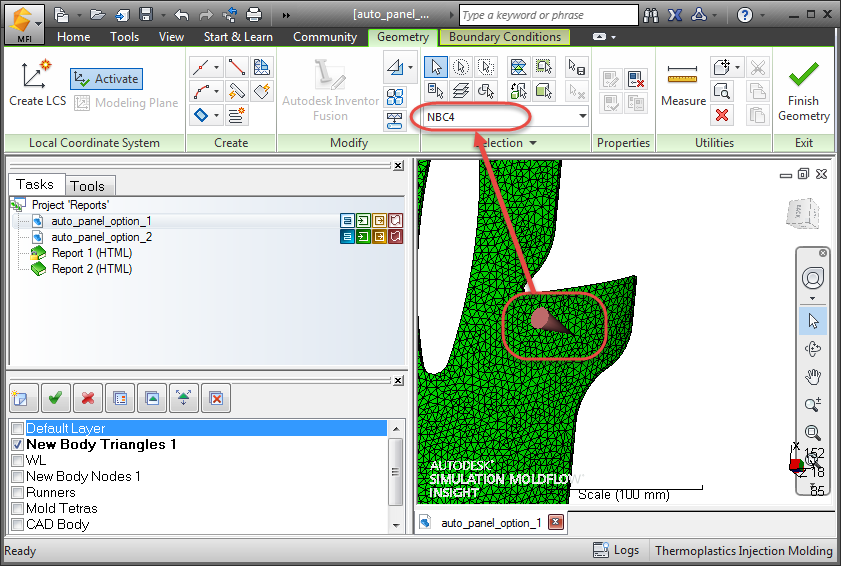Image resolution: width=841 pixels, height=566 pixels.
Task: Open the steering wheel in navigation bar
Action: pos(813,278)
